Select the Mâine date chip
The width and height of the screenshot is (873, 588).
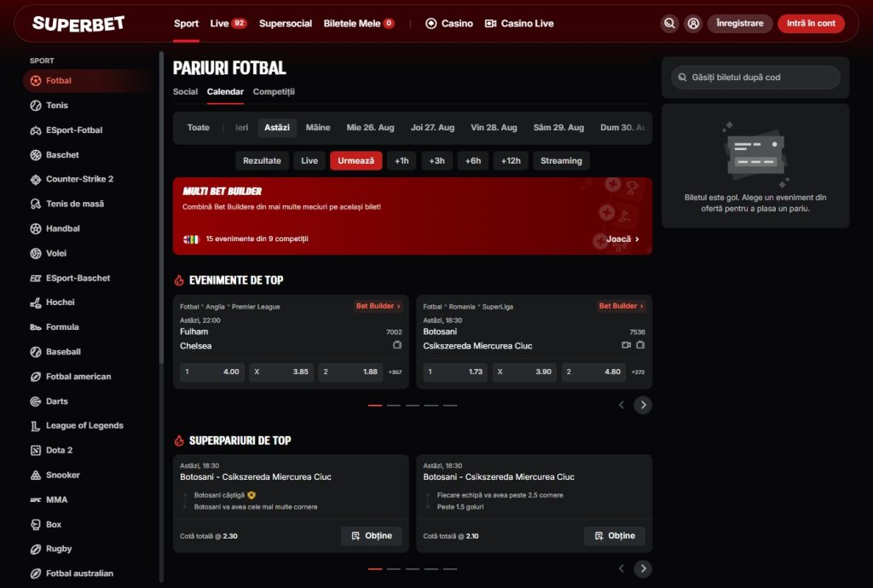click(318, 127)
